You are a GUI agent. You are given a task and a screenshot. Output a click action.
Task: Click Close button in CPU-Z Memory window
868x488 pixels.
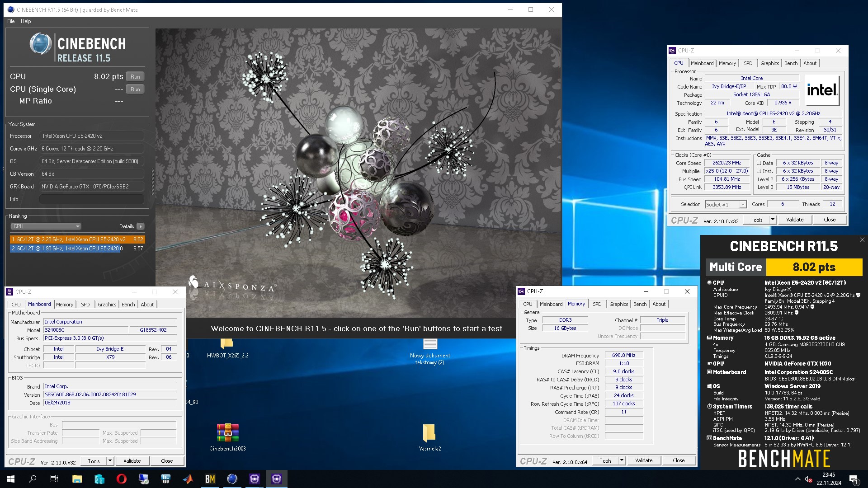[x=679, y=460]
